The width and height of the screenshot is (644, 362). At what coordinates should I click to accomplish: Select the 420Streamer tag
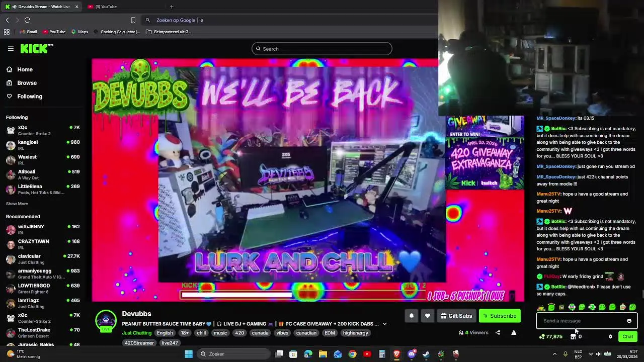139,343
